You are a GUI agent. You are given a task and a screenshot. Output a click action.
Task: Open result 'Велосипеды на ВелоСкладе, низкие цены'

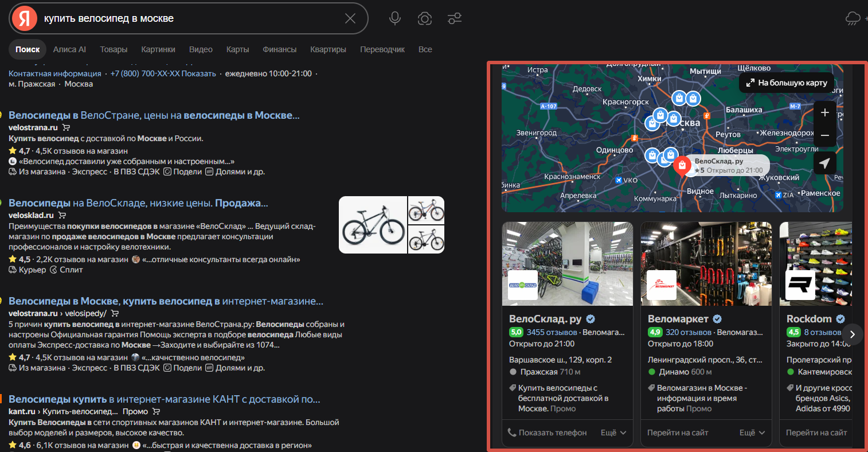click(138, 203)
